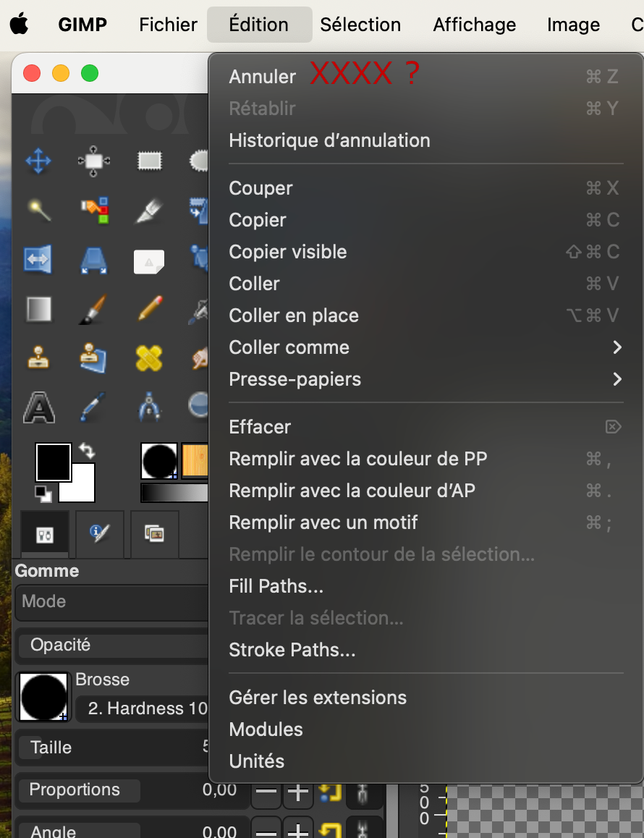Choose the Heal tool bandage icon
The width and height of the screenshot is (644, 838).
149,357
